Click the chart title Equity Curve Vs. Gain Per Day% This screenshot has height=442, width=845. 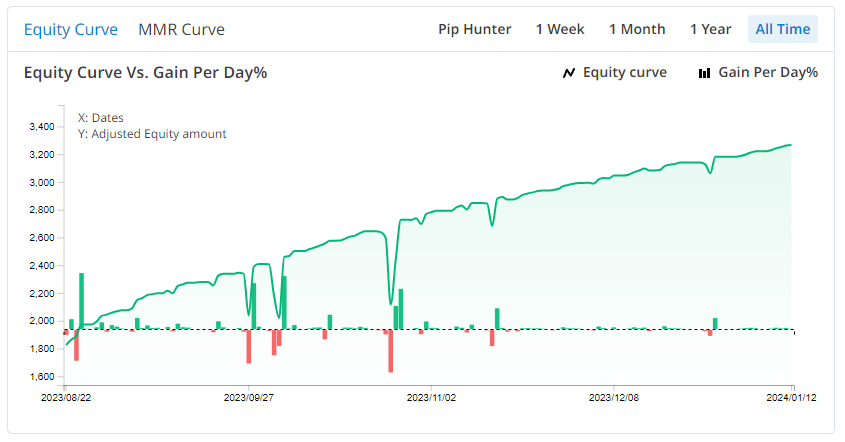pyautogui.click(x=145, y=72)
